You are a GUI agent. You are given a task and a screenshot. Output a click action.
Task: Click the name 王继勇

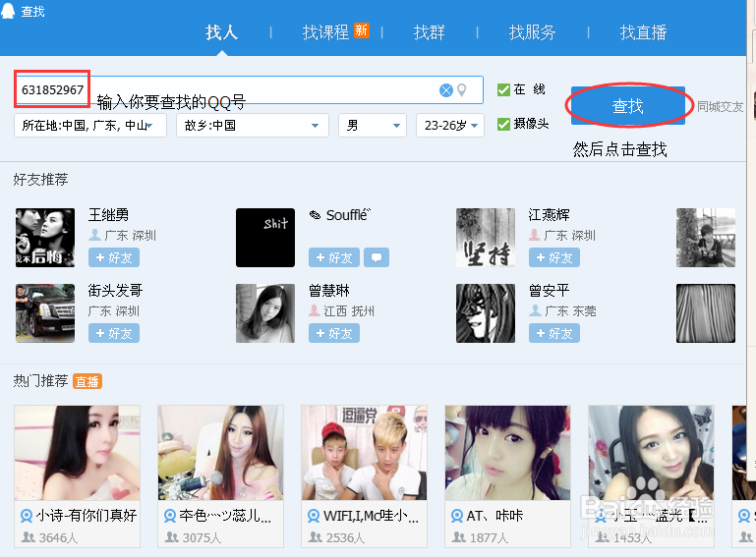tap(108, 215)
